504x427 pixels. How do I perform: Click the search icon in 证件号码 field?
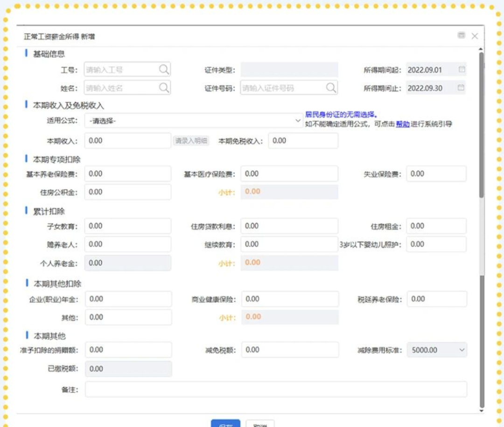(x=331, y=88)
